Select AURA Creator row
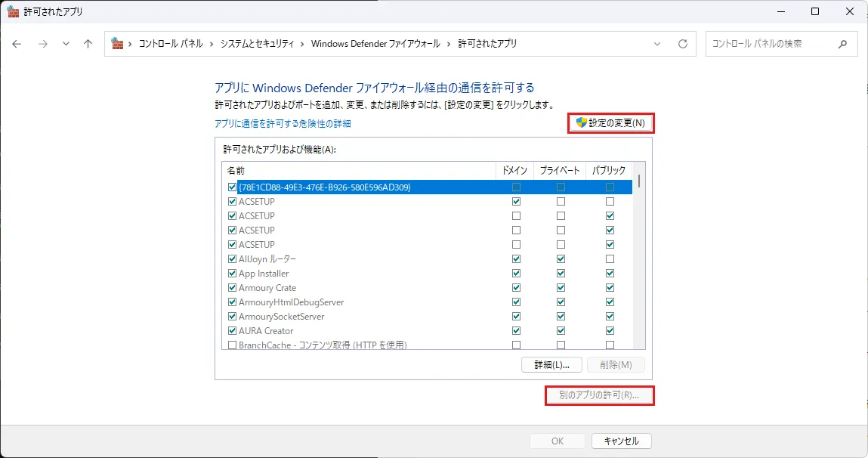Image resolution: width=868 pixels, height=458 pixels. [428, 331]
